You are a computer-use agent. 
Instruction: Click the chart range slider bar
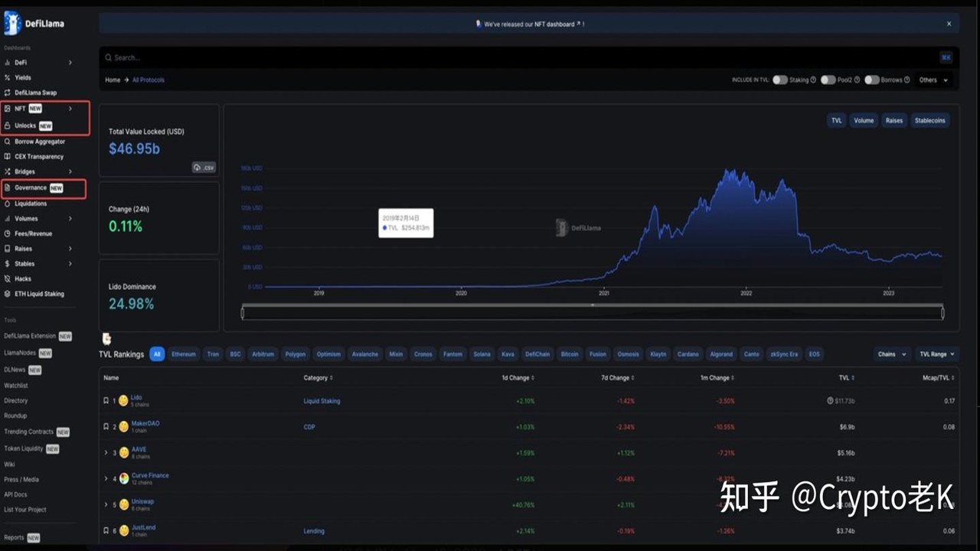coord(593,312)
